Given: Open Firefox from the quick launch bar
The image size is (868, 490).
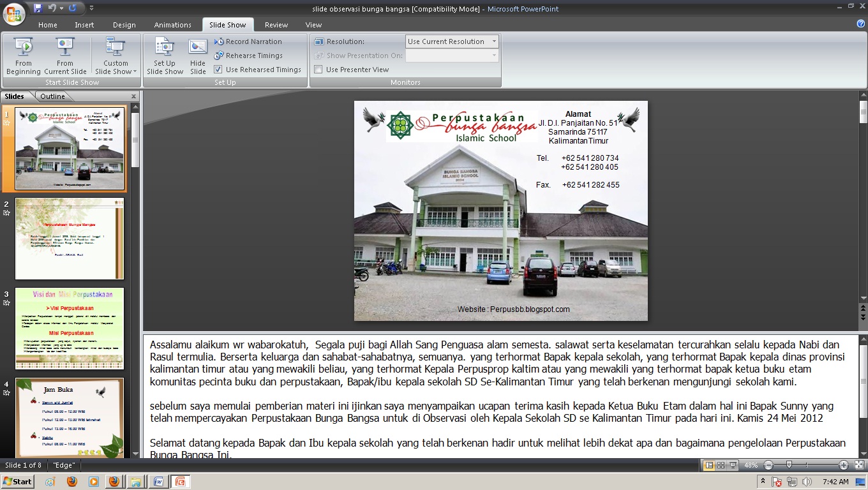Looking at the screenshot, I should pyautogui.click(x=71, y=482).
